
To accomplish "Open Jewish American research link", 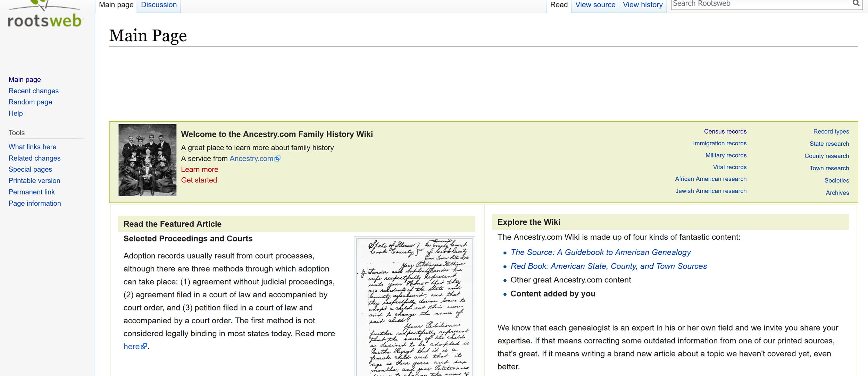I will pyautogui.click(x=711, y=191).
